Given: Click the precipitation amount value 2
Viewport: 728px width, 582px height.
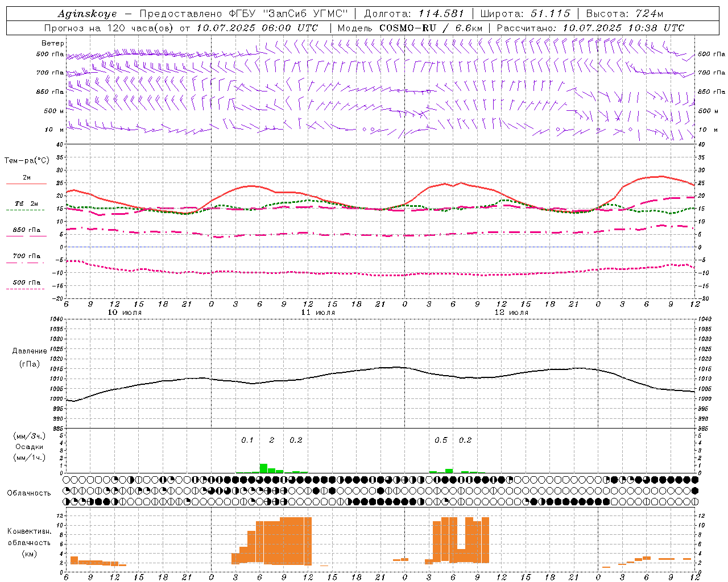Looking at the screenshot, I should 272,440.
